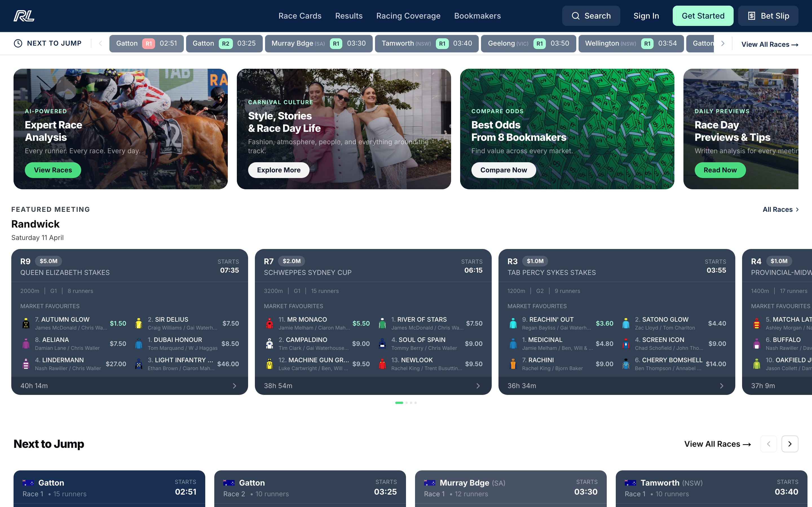Viewport: 812px width, 507px height.
Task: Click Cherry Bomshell's silks icon
Action: (626, 364)
